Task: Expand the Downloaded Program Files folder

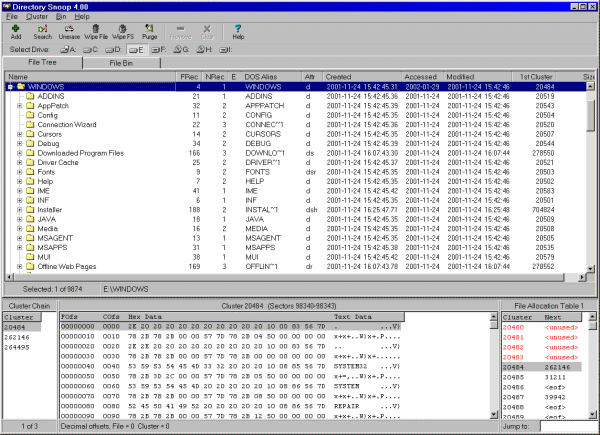Action: pos(21,152)
